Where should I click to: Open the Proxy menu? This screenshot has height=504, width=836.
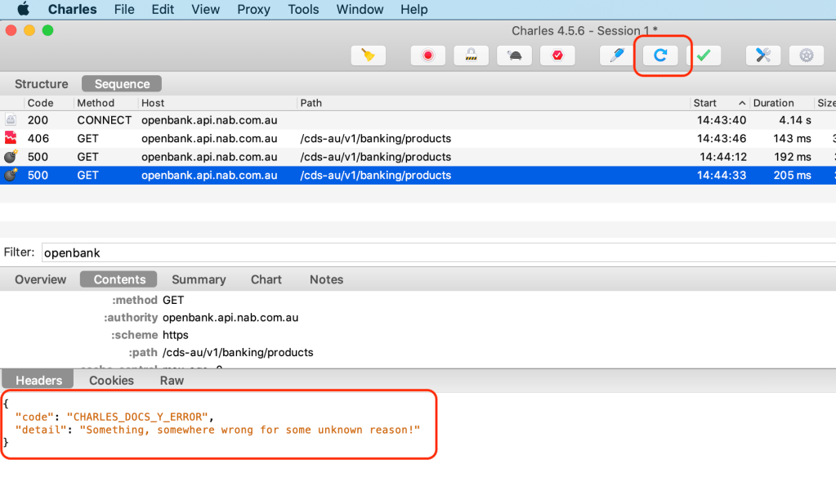coord(253,10)
